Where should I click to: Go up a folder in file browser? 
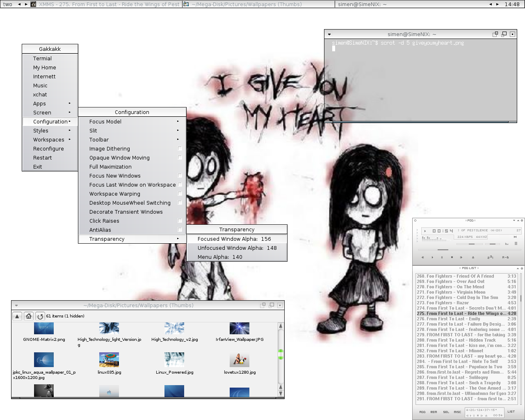point(17,316)
